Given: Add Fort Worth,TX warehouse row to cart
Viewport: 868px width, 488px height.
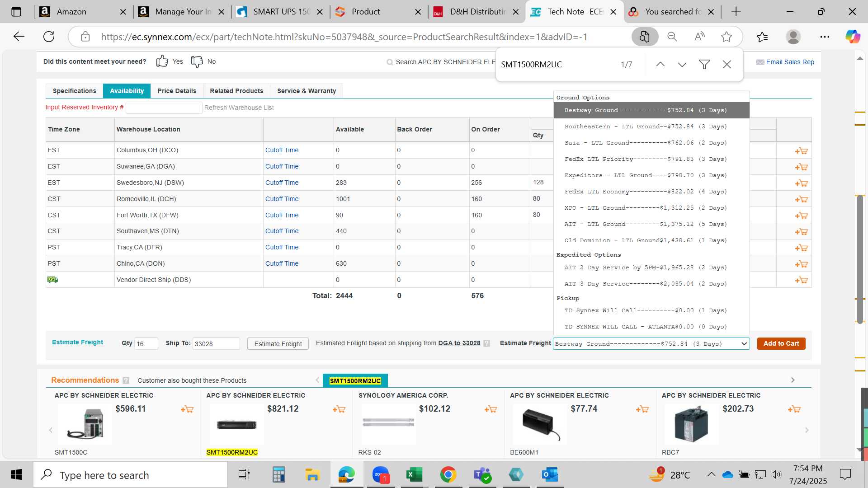Looking at the screenshot, I should [801, 216].
